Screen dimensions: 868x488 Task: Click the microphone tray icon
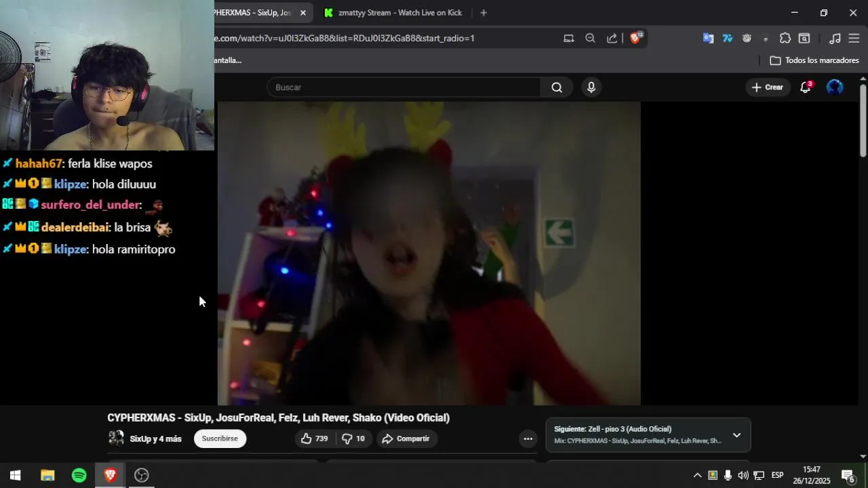pyautogui.click(x=728, y=475)
